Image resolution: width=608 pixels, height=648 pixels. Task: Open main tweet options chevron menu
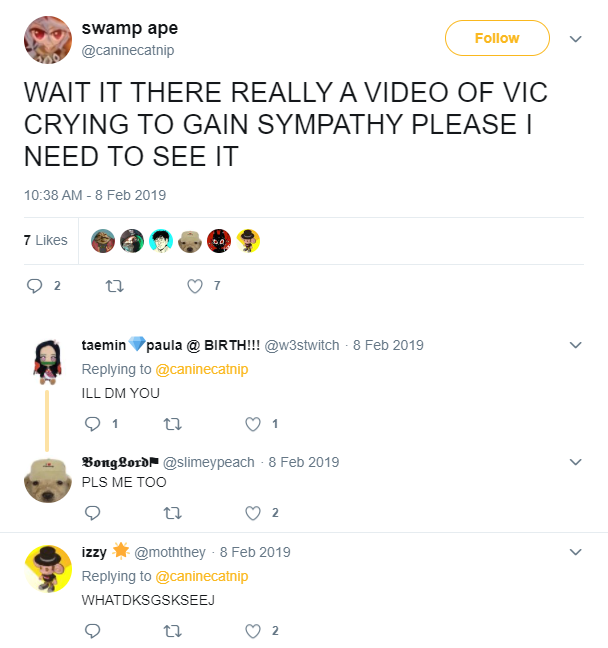click(575, 39)
